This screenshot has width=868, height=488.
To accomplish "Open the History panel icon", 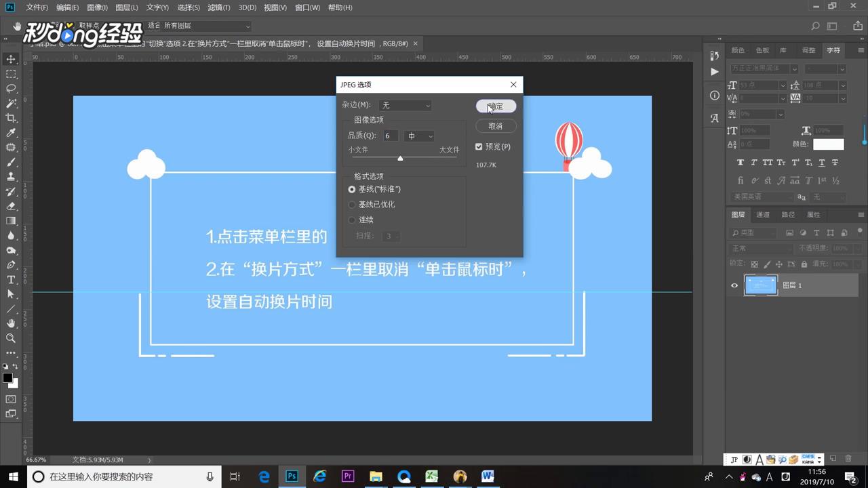I will click(x=714, y=56).
